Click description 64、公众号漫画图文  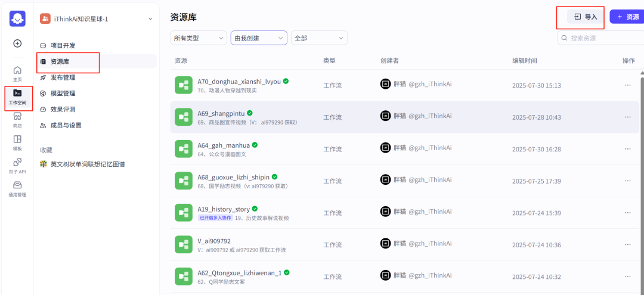222,154
